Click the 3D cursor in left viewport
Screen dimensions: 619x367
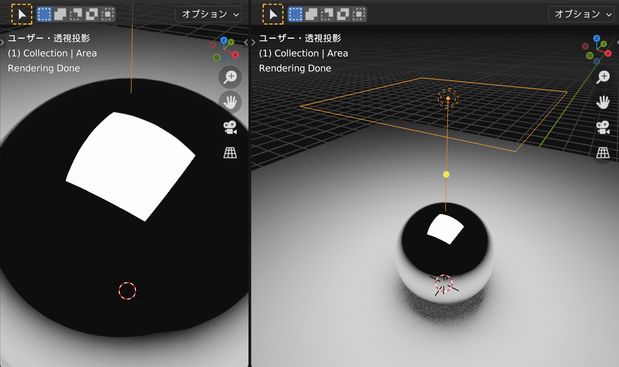127,291
